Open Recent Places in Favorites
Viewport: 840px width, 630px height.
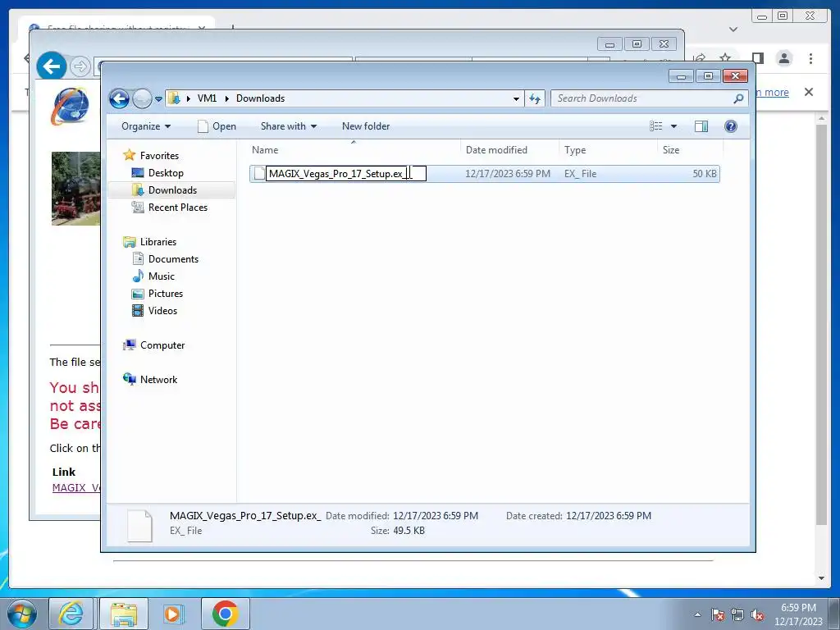(178, 208)
